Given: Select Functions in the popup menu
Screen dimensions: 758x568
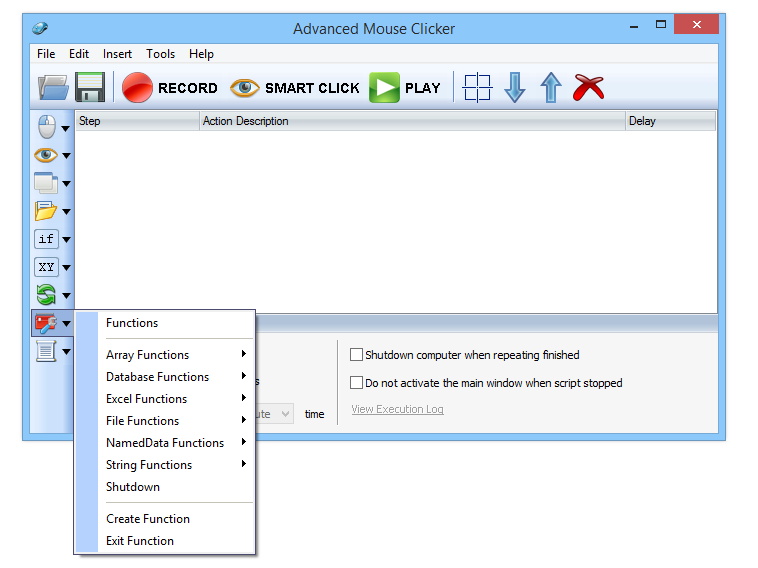Looking at the screenshot, I should [x=164, y=323].
